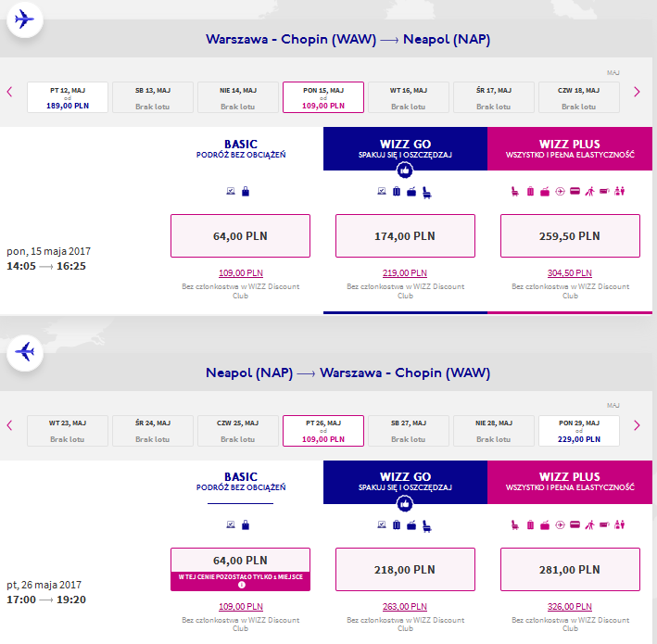Click the 'pt, 26 maja 2017' flight date
Image resolution: width=657 pixels, height=644 pixels.
click(44, 585)
